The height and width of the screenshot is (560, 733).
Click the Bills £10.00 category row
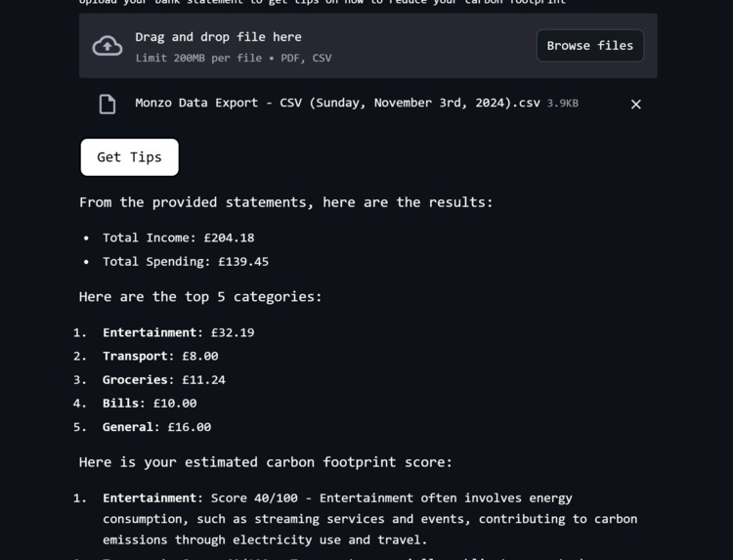coord(150,404)
